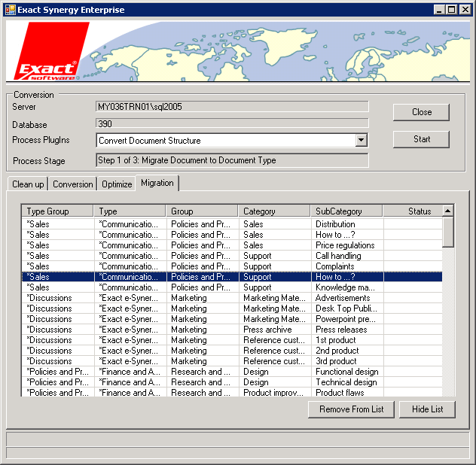The height and width of the screenshot is (465, 476).
Task: Switch to the Conversion tab
Action: pos(73,184)
